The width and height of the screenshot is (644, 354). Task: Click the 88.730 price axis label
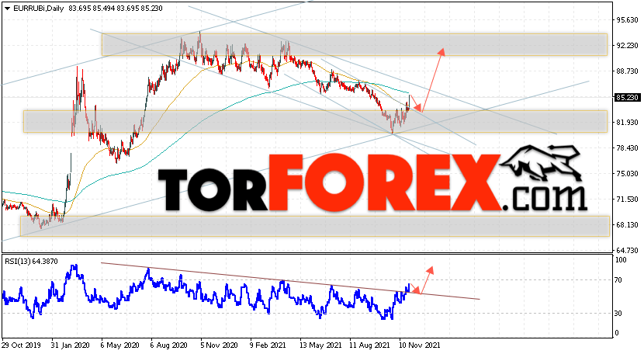tap(627, 71)
